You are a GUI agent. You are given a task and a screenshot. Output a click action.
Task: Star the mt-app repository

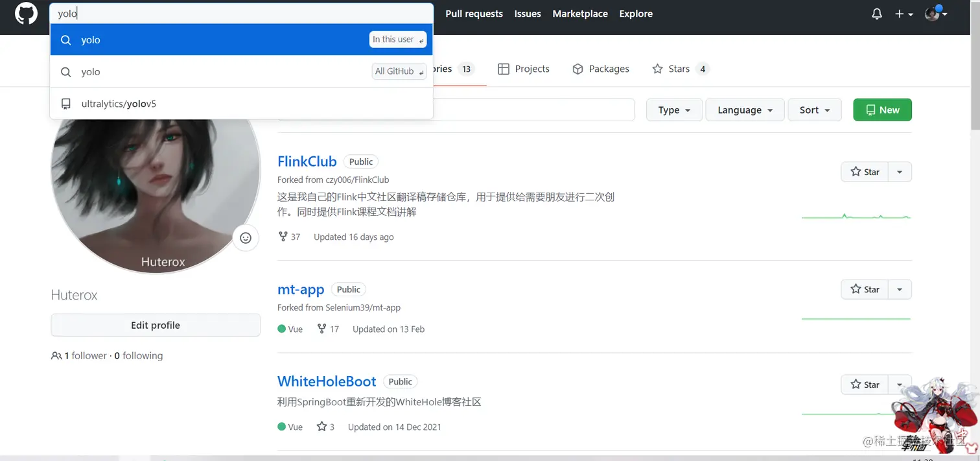pyautogui.click(x=864, y=289)
